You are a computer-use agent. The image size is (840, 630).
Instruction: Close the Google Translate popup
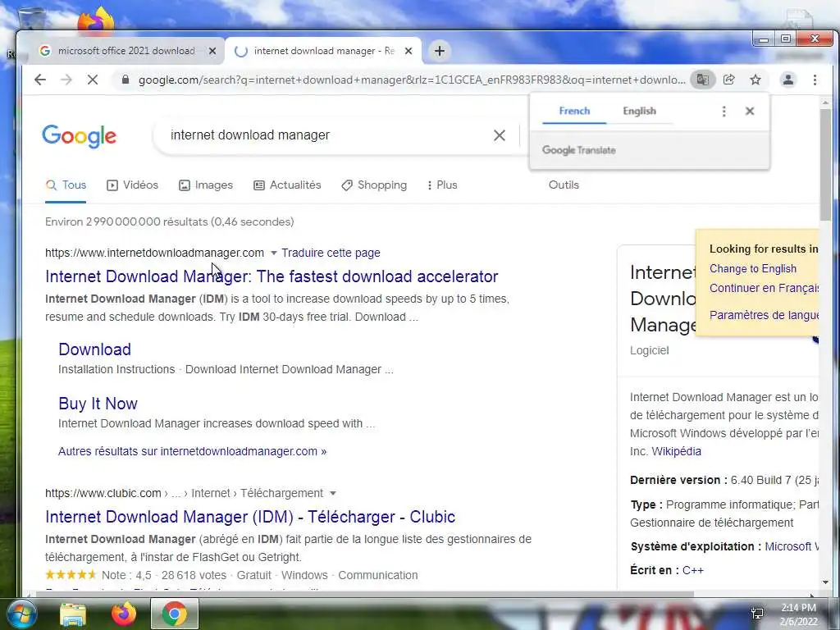point(750,111)
